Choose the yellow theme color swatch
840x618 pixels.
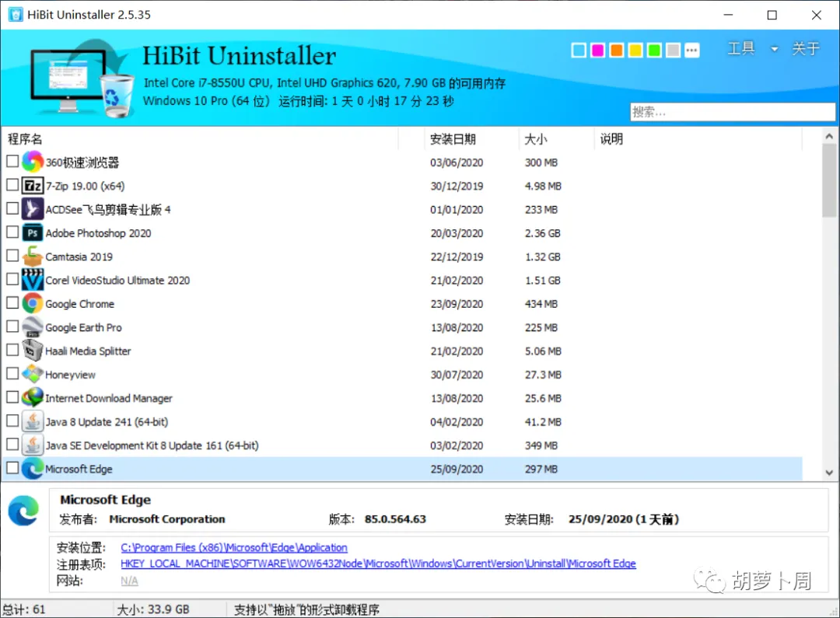pyautogui.click(x=635, y=51)
